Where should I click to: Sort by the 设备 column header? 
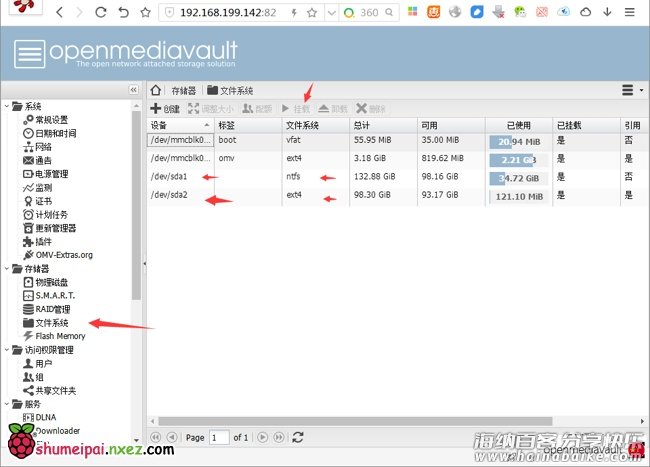tap(180, 125)
